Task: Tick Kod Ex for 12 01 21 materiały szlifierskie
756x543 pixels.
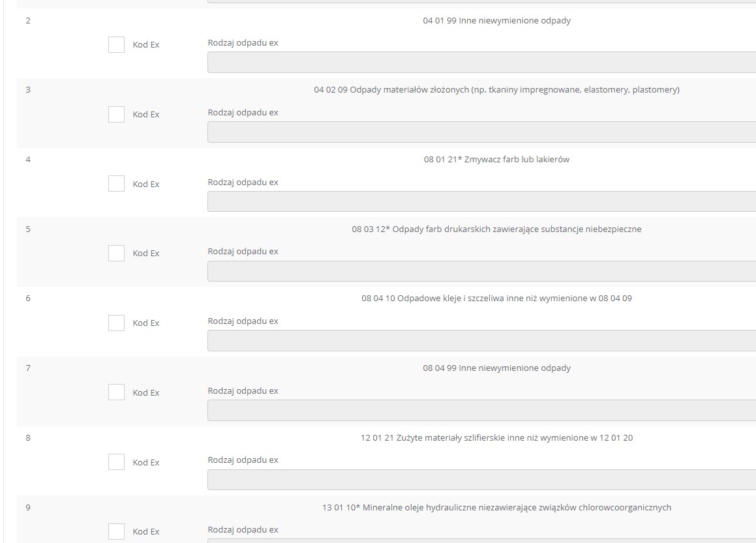Action: 116,462
